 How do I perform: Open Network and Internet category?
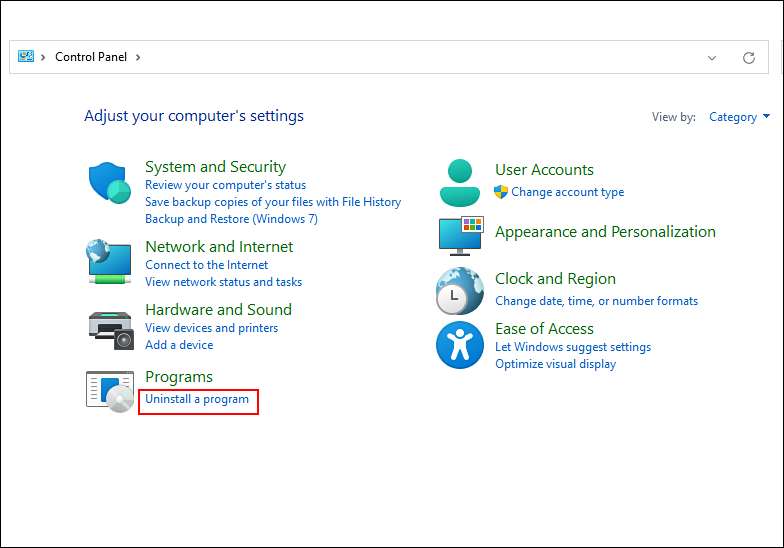tap(219, 246)
